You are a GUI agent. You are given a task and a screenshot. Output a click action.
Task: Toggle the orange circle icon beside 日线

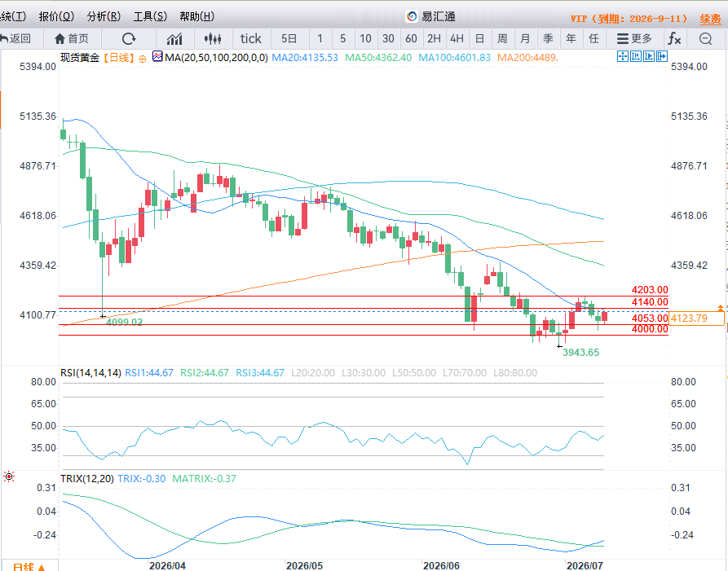point(143,59)
